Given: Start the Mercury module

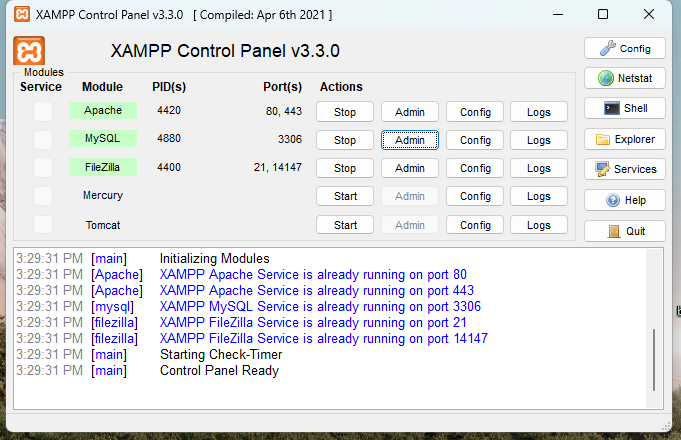Looking at the screenshot, I should [345, 196].
